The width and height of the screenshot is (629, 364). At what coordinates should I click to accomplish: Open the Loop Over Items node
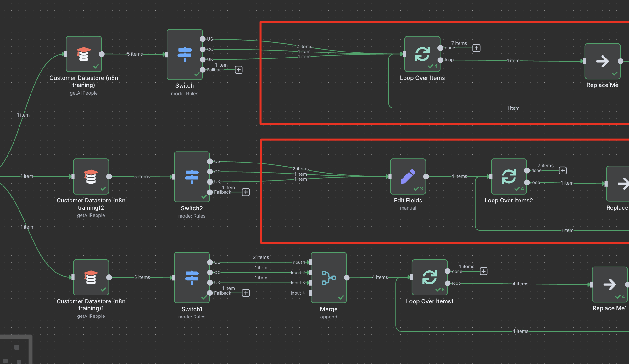tap(422, 54)
